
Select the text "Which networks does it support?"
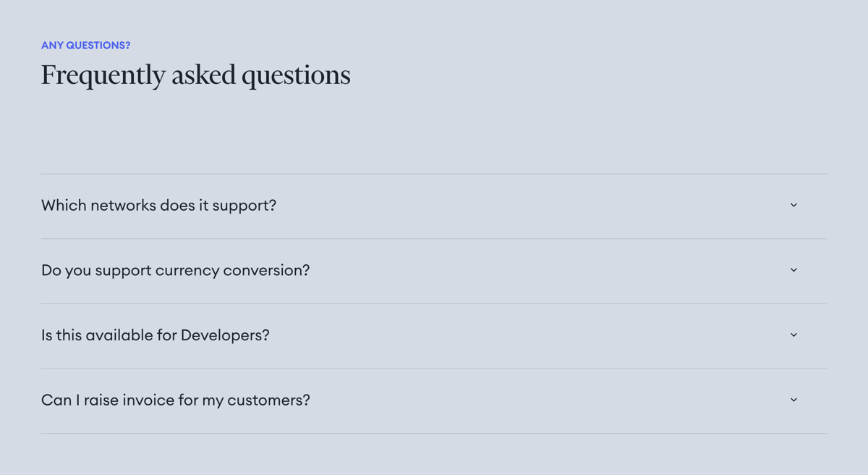coord(158,205)
